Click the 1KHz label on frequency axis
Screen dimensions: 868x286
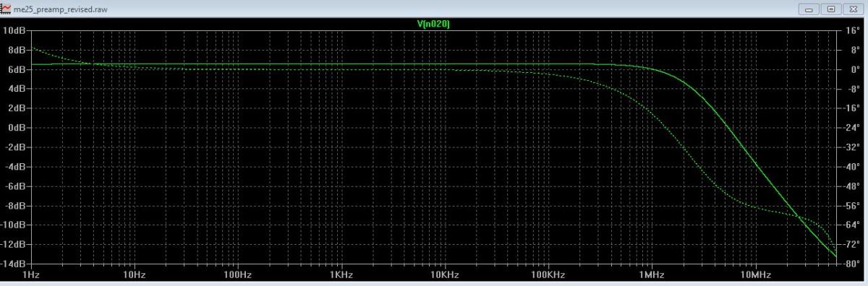point(341,275)
